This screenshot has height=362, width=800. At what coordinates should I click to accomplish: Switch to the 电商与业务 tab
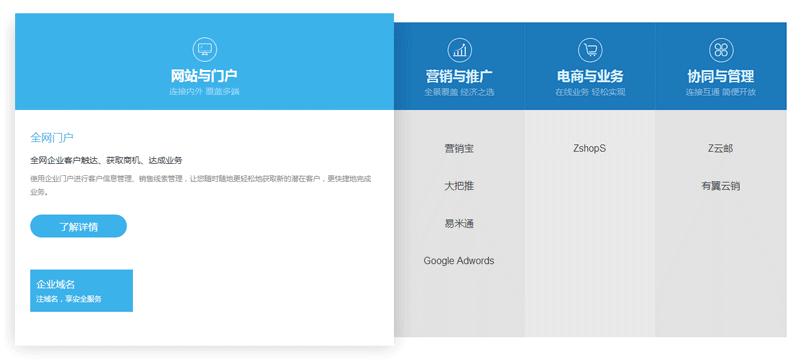[590, 66]
